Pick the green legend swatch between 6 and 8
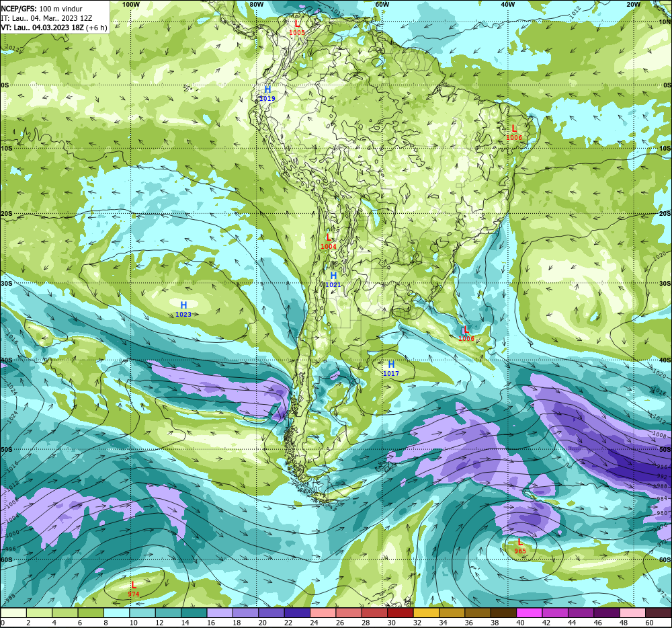The width and height of the screenshot is (672, 628). [x=91, y=613]
